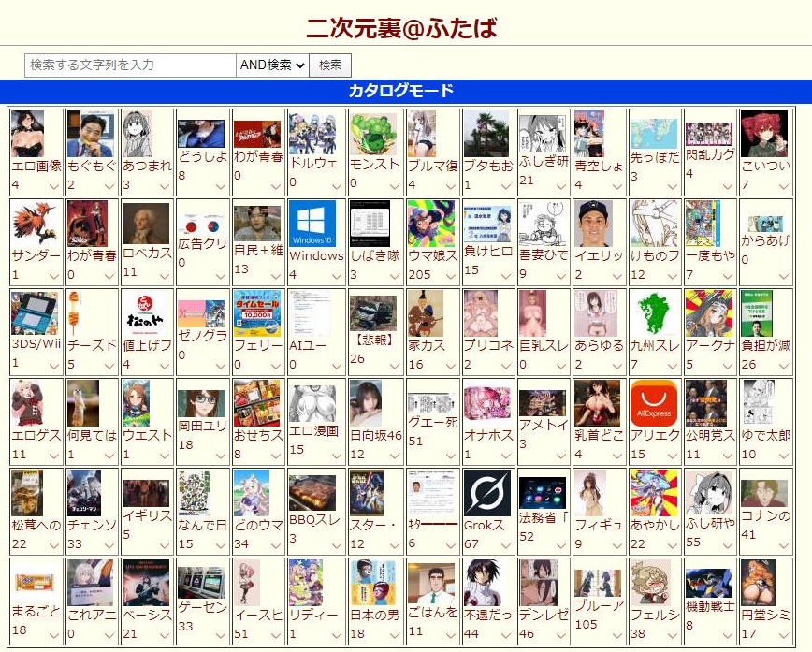Open the AND検索 search mode dropdown

coord(272,65)
